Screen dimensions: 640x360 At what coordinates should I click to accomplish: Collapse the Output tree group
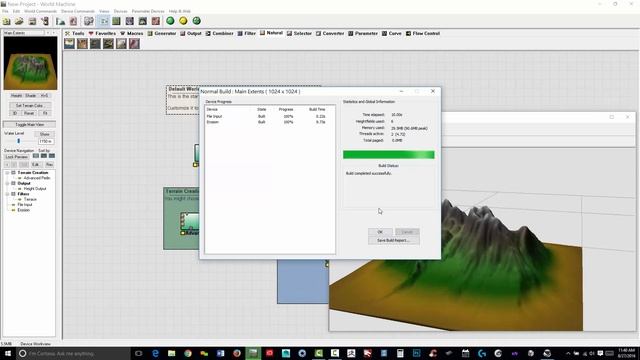pos(7,184)
